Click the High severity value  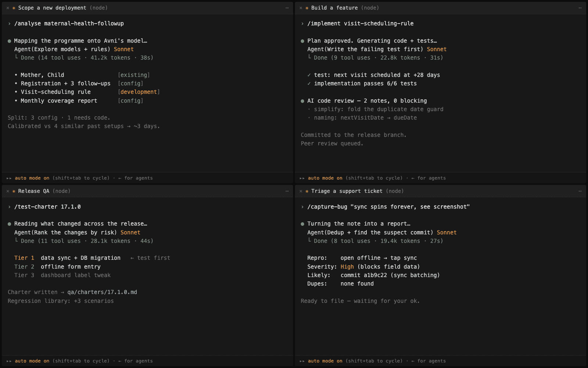pyautogui.click(x=347, y=267)
